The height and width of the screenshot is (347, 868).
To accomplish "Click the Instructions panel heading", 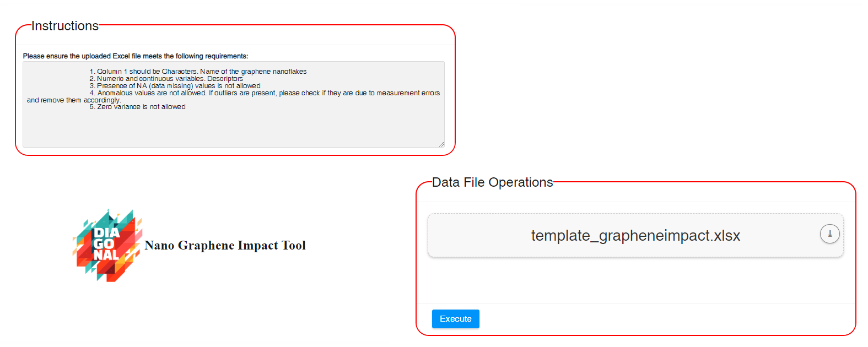I will click(65, 26).
